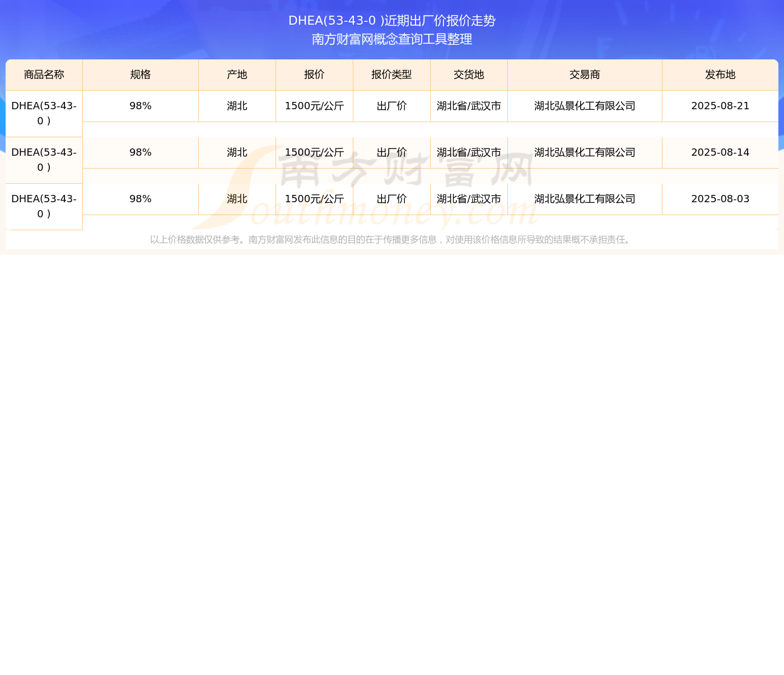Click the '交易商' column header
The image size is (784, 675).
point(585,75)
